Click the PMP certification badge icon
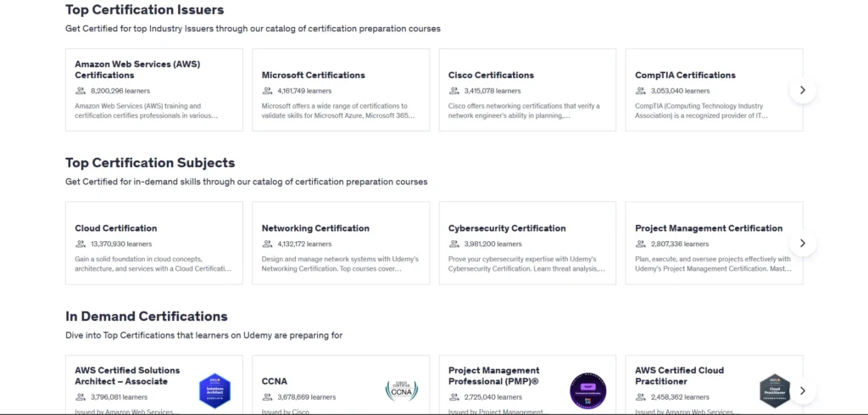 click(587, 390)
